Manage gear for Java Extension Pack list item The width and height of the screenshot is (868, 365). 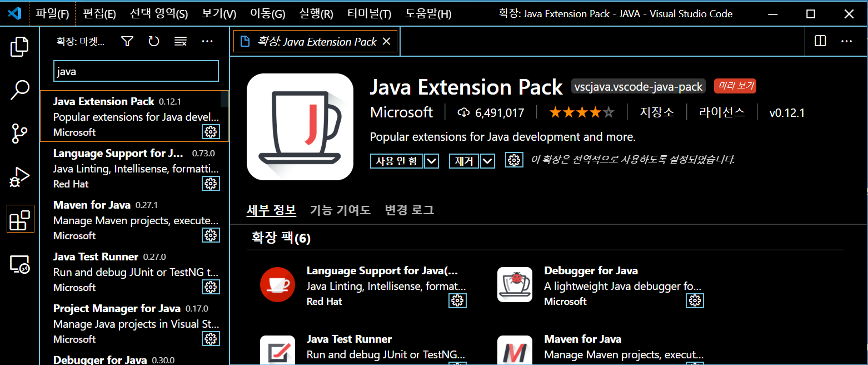click(x=211, y=132)
